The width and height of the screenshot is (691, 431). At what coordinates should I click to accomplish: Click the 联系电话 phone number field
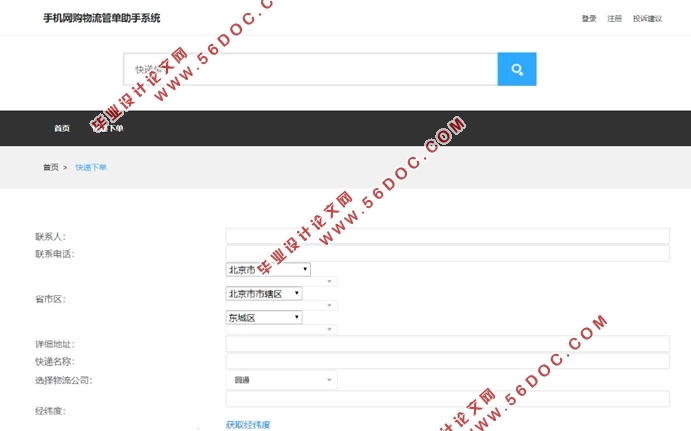click(447, 253)
